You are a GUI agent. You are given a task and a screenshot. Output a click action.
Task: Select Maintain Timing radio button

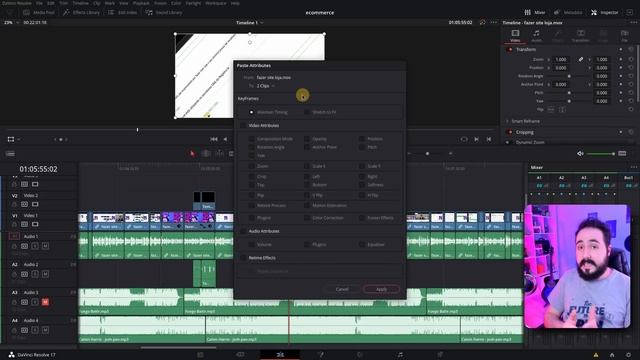pos(251,112)
